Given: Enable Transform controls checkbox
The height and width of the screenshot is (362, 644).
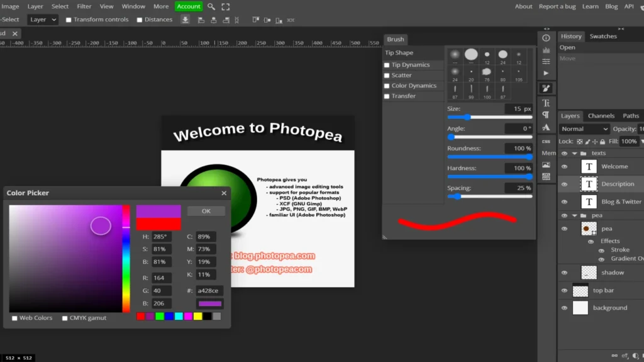Looking at the screenshot, I should [69, 20].
